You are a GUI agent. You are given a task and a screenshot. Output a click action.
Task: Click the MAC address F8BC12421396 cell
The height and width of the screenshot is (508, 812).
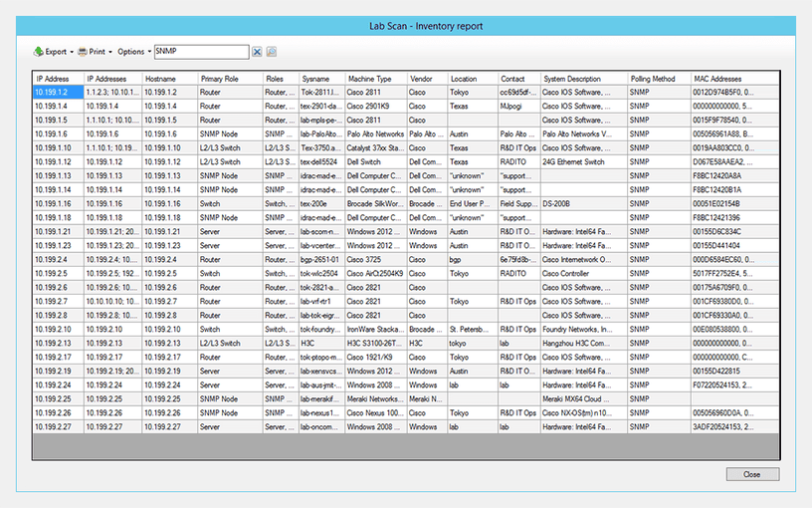(734, 218)
